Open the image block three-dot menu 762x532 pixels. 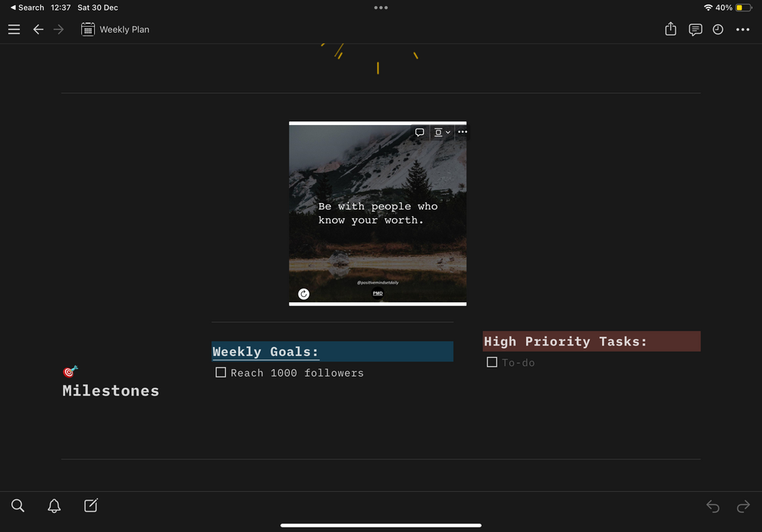[463, 132]
